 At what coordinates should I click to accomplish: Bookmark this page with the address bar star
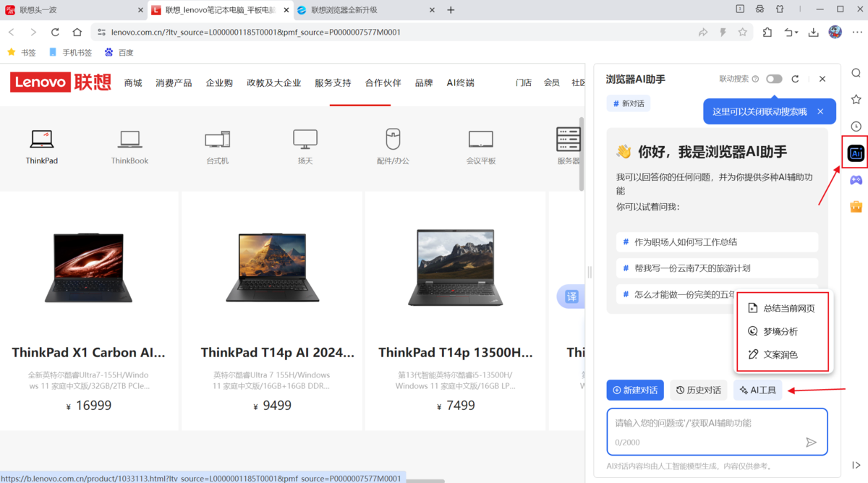click(743, 32)
